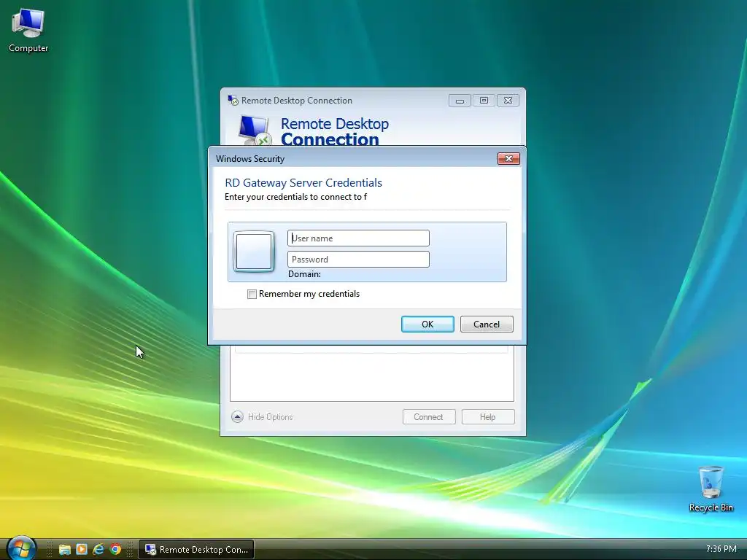The image size is (747, 560).
Task: Minimize the Remote Desktop Connection window
Action: [x=460, y=101]
